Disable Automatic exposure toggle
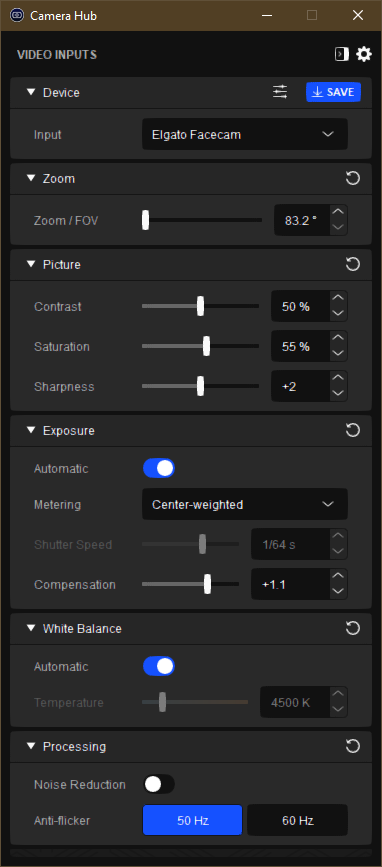Image resolution: width=382 pixels, height=867 pixels. [159, 468]
